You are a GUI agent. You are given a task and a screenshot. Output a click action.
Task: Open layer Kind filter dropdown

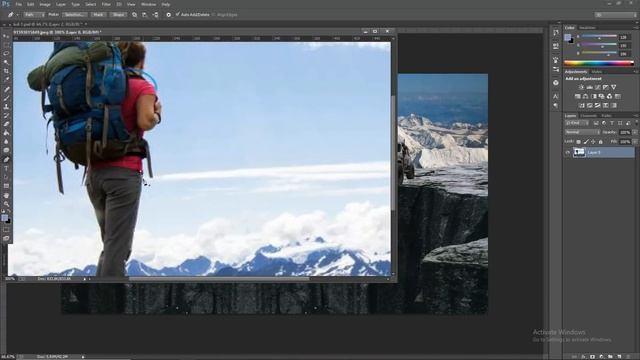pos(577,123)
